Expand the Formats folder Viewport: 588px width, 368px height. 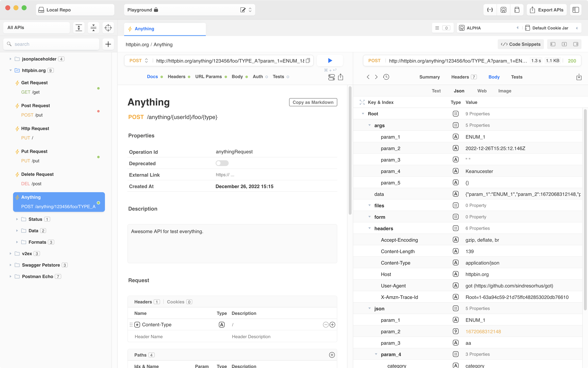(x=17, y=242)
